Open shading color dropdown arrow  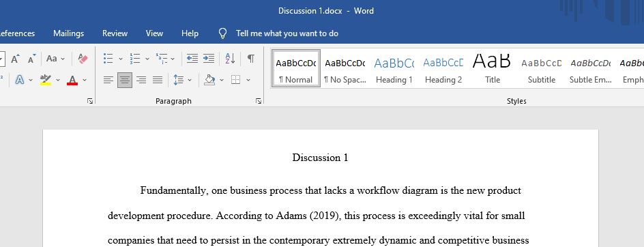click(x=221, y=80)
